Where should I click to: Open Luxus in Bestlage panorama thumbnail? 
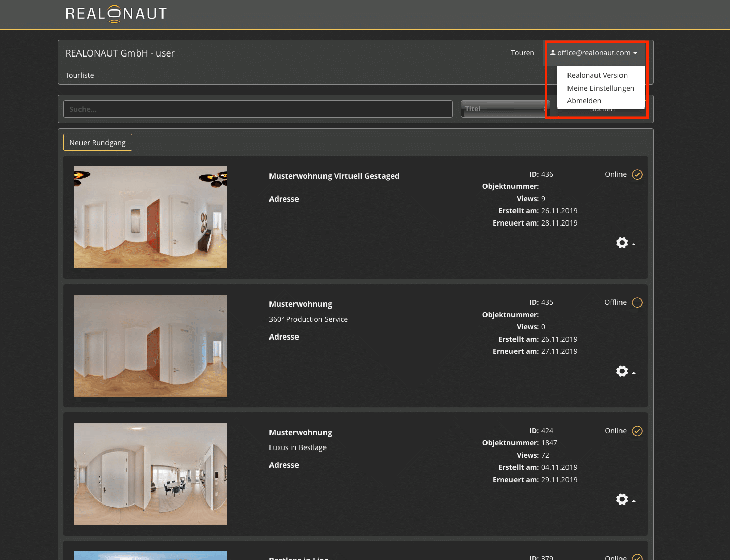coord(150,474)
